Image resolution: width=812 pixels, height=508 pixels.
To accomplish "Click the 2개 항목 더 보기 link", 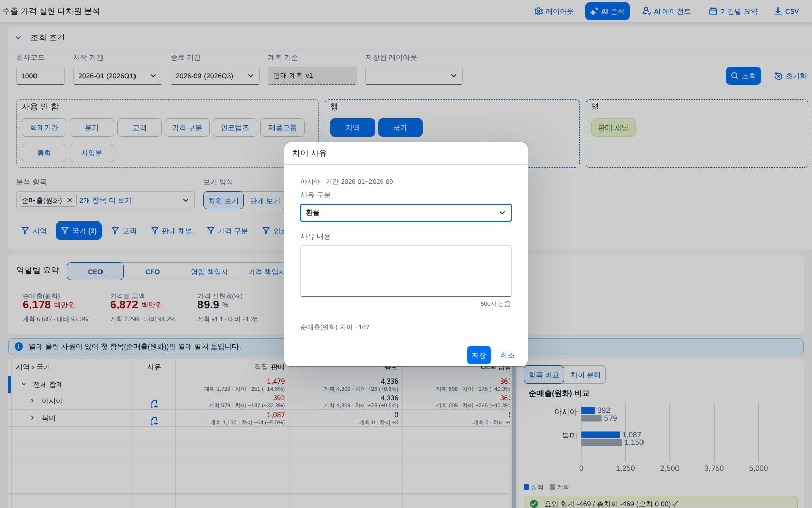I will coord(106,200).
